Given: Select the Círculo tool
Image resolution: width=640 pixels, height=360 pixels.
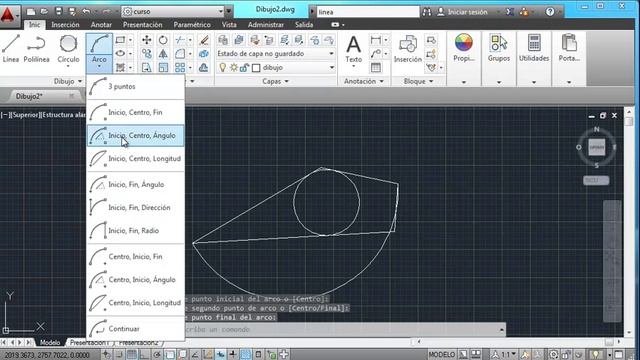Looking at the screenshot, I should 68,49.
